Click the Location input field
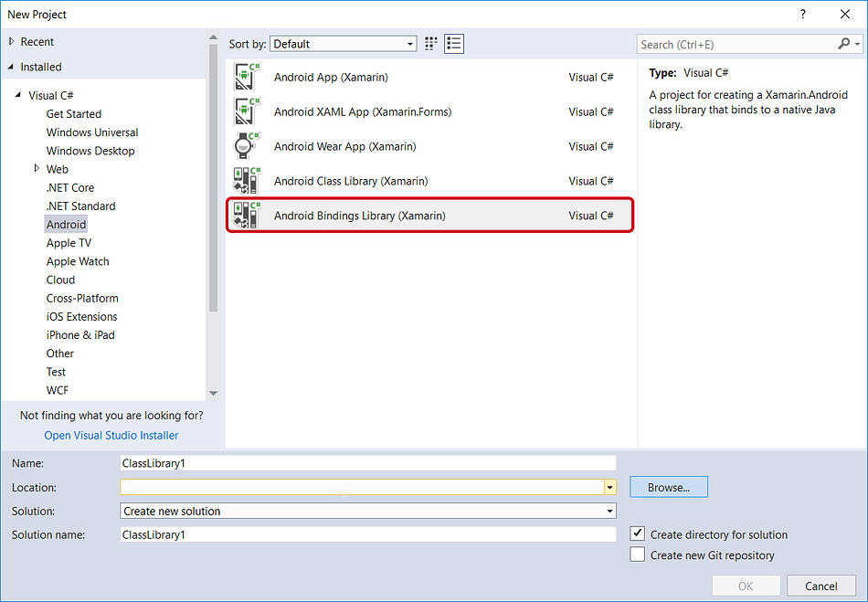 (362, 488)
